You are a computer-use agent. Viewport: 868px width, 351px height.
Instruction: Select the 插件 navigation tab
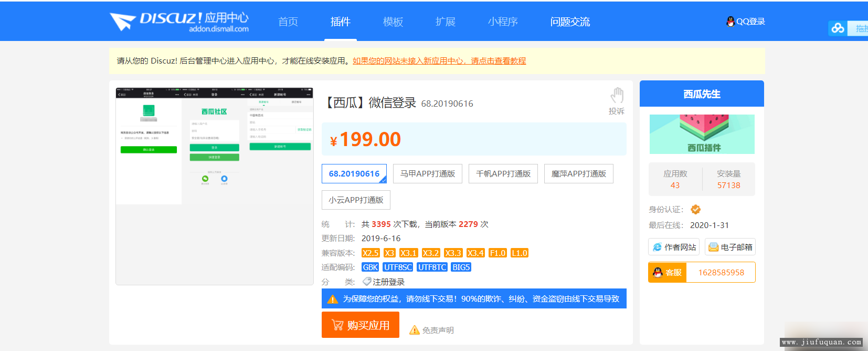pos(341,22)
